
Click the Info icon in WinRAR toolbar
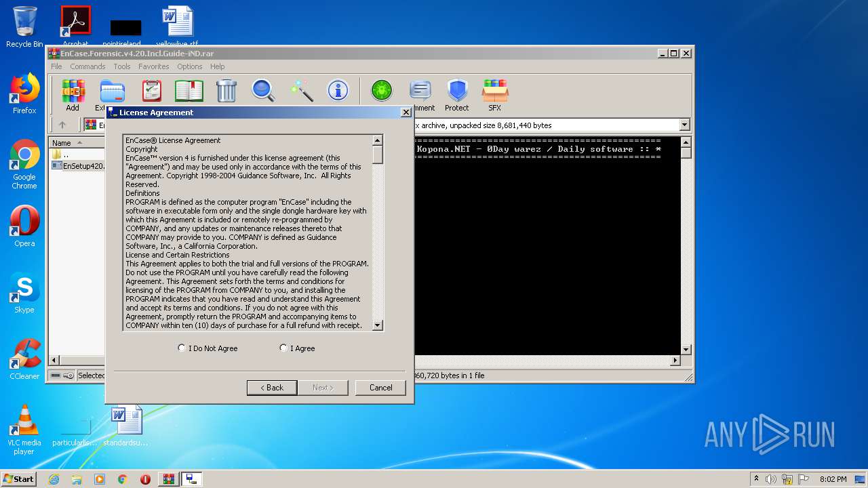338,91
